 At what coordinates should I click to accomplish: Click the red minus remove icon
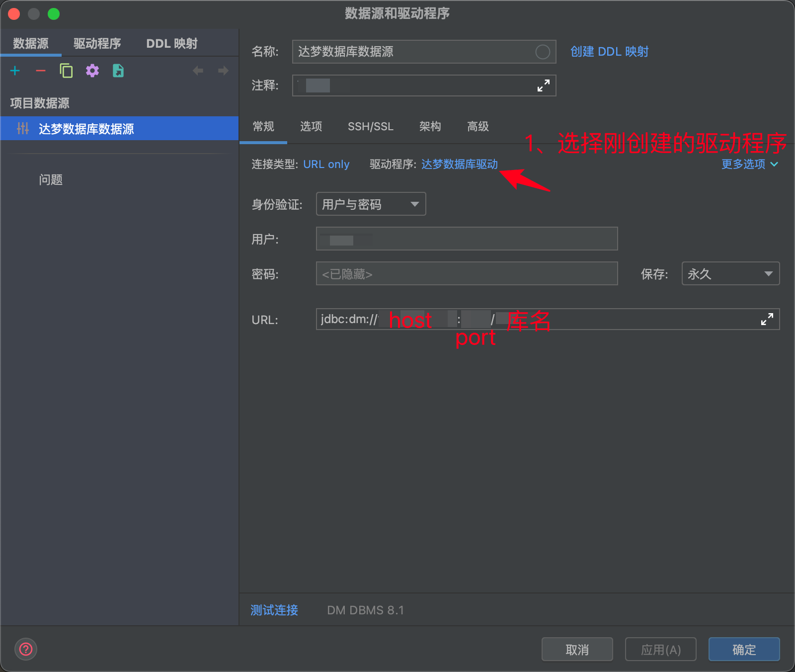pyautogui.click(x=41, y=71)
